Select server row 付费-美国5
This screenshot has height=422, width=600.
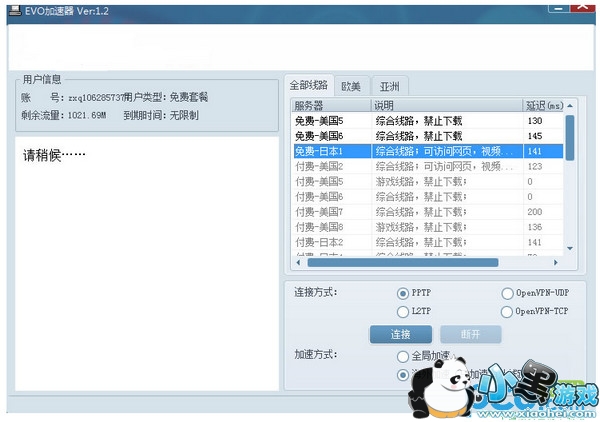click(x=428, y=181)
